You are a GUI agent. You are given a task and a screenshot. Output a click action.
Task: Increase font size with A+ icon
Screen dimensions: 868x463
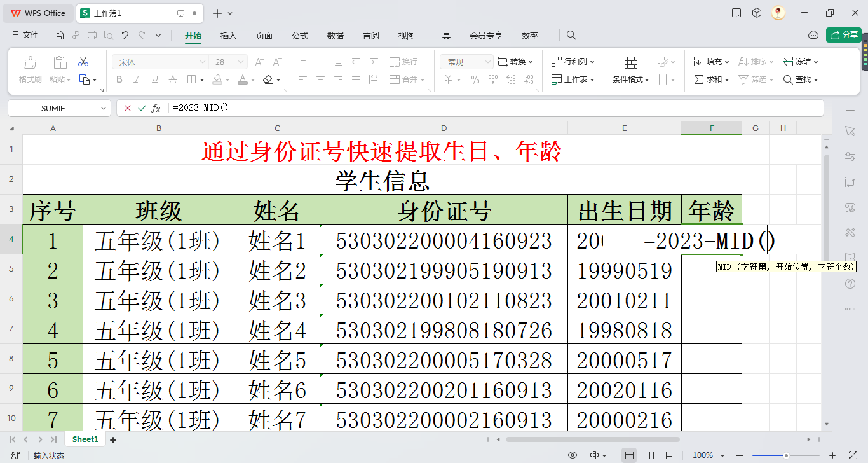click(x=259, y=62)
